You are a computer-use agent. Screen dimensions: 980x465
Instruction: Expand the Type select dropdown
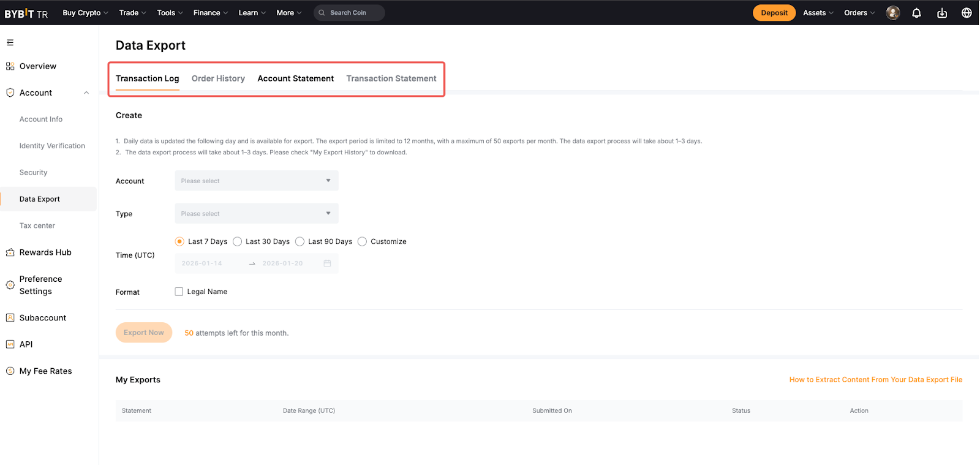point(256,214)
